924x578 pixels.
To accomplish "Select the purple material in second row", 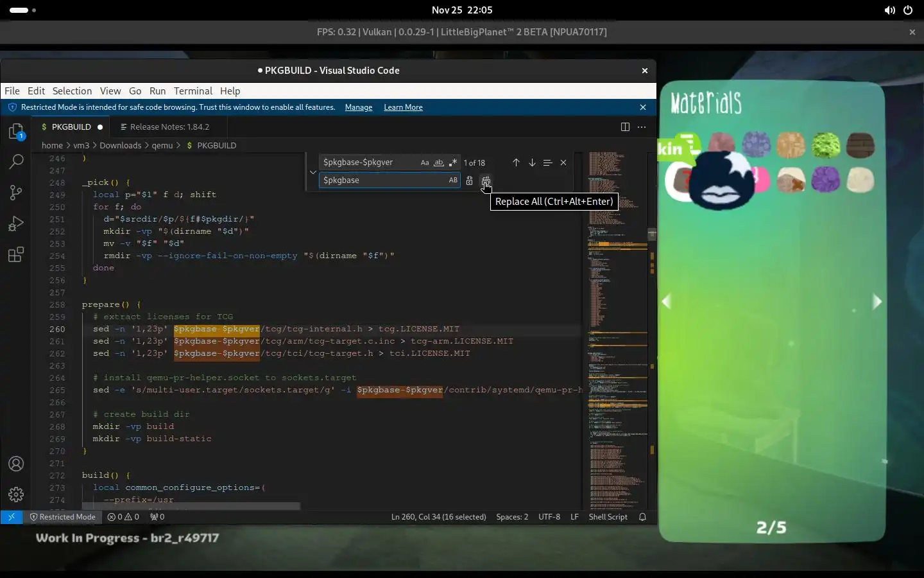I will tap(825, 180).
